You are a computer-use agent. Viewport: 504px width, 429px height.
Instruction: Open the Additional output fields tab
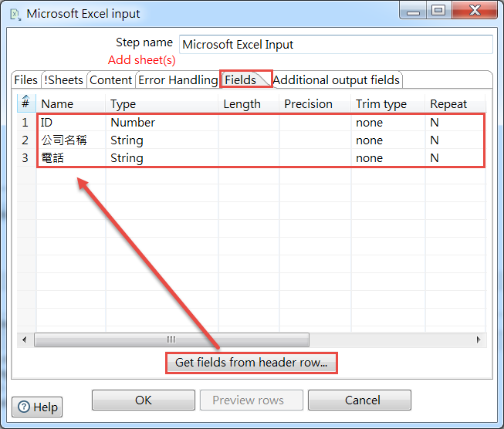(x=337, y=80)
